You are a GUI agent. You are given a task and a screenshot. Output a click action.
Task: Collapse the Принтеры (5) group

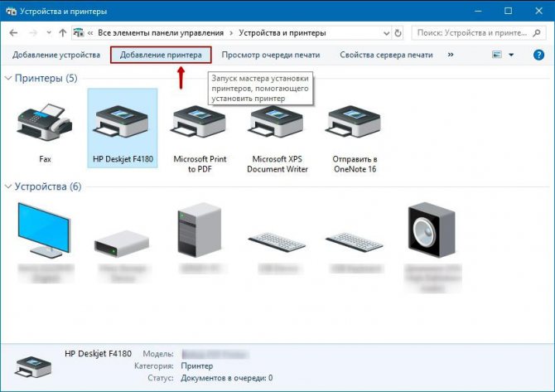(8, 78)
